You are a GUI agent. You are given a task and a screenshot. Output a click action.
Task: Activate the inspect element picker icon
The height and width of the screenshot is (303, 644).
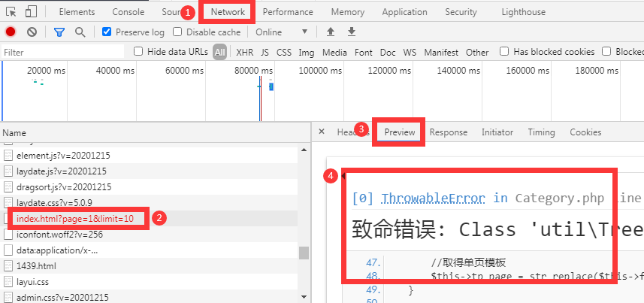point(11,12)
